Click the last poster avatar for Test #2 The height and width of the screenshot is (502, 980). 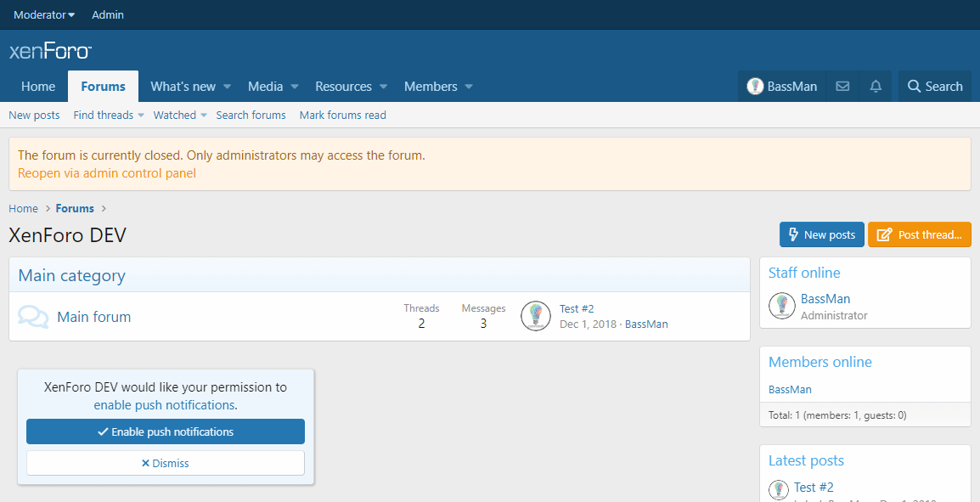[x=535, y=316]
